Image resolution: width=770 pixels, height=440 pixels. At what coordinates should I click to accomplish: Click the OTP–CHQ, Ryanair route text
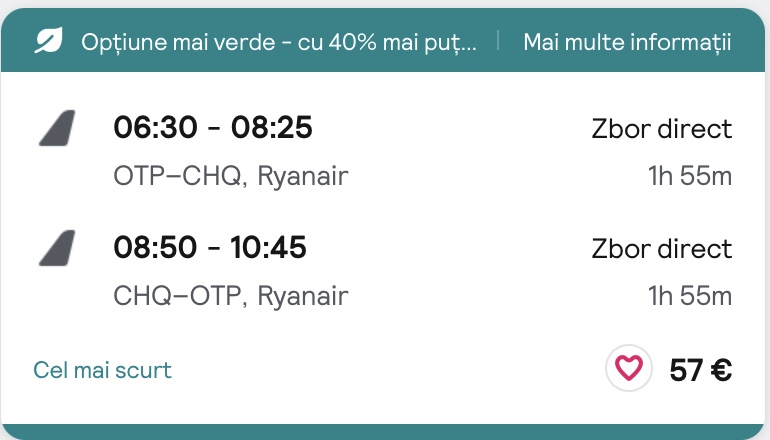click(231, 176)
